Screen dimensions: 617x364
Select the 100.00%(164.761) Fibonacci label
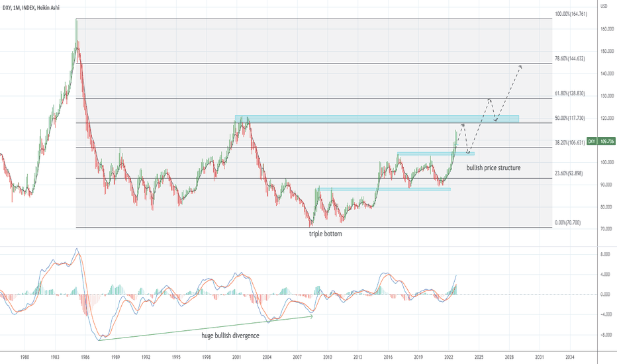click(x=571, y=14)
